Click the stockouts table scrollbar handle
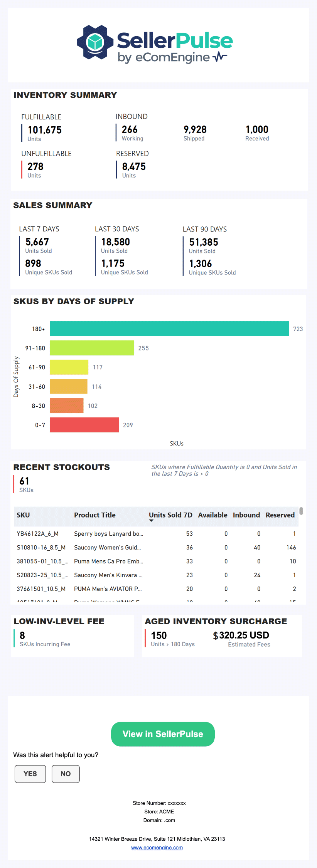Screen dimensions: 317x868 point(301,511)
